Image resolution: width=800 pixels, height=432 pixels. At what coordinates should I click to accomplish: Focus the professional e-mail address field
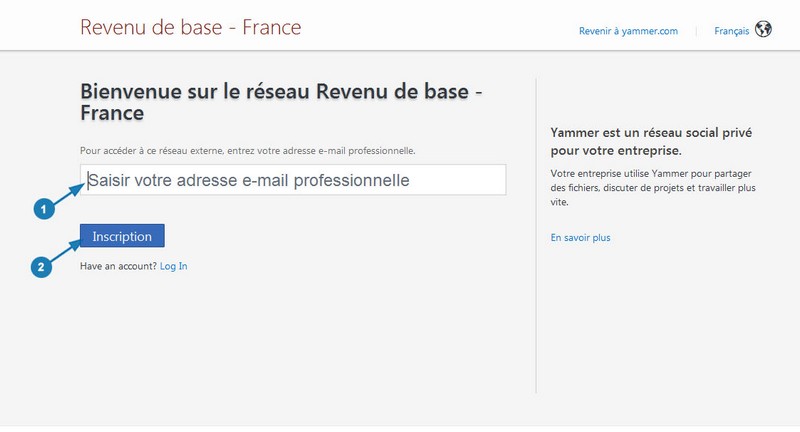(293, 180)
